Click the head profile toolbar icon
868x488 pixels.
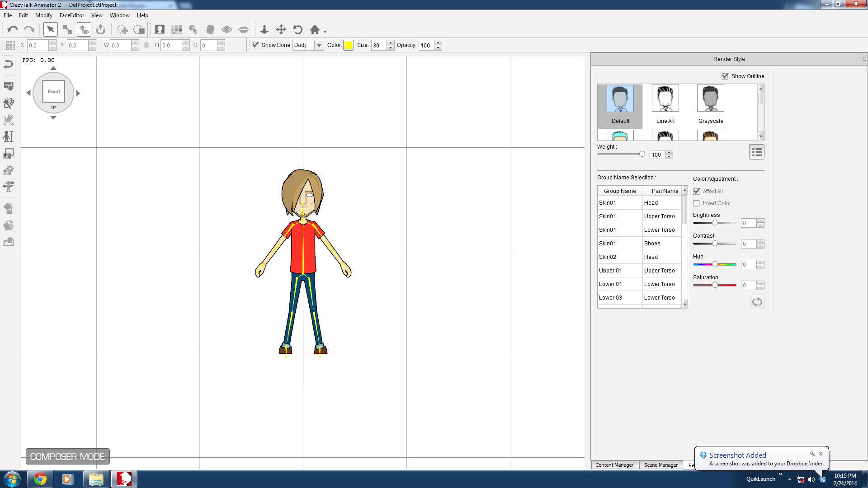[x=210, y=29]
